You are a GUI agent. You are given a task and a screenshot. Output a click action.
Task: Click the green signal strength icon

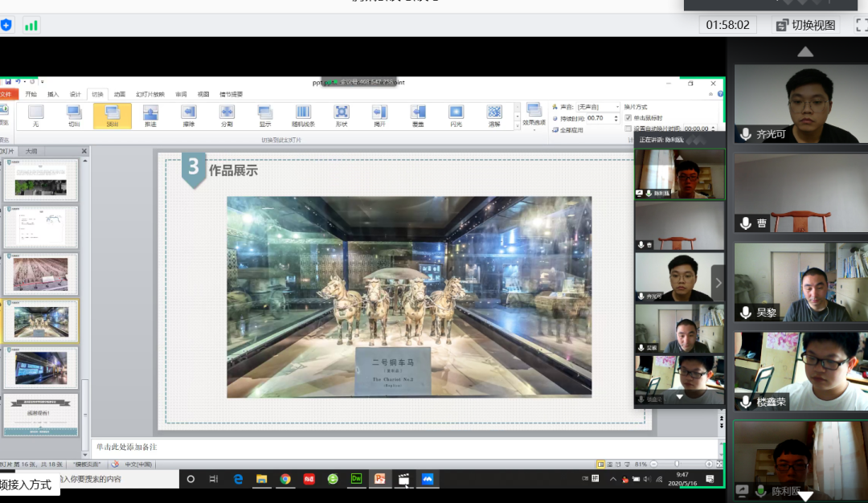click(31, 25)
